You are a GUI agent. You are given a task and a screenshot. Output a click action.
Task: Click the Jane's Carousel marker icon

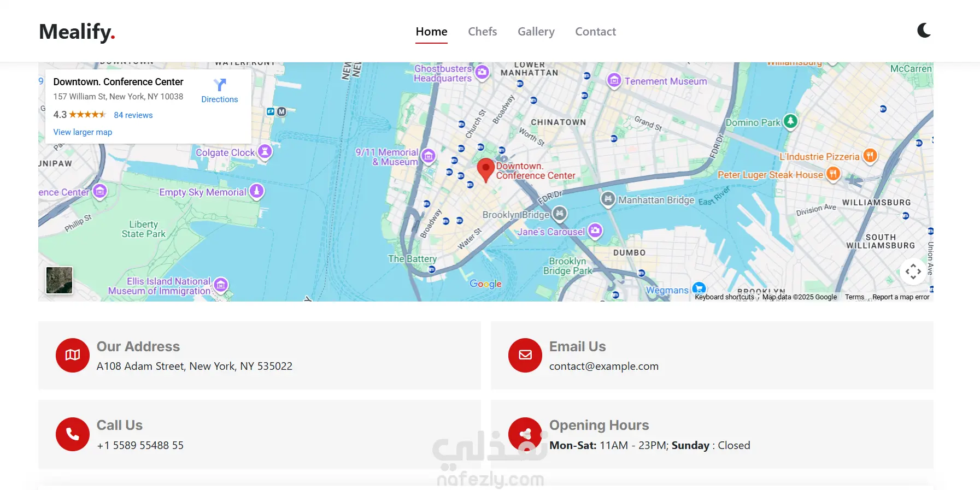point(595,231)
